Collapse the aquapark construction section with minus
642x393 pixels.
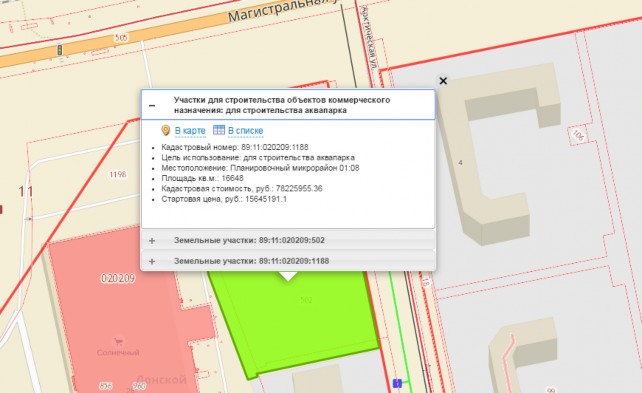(152, 106)
